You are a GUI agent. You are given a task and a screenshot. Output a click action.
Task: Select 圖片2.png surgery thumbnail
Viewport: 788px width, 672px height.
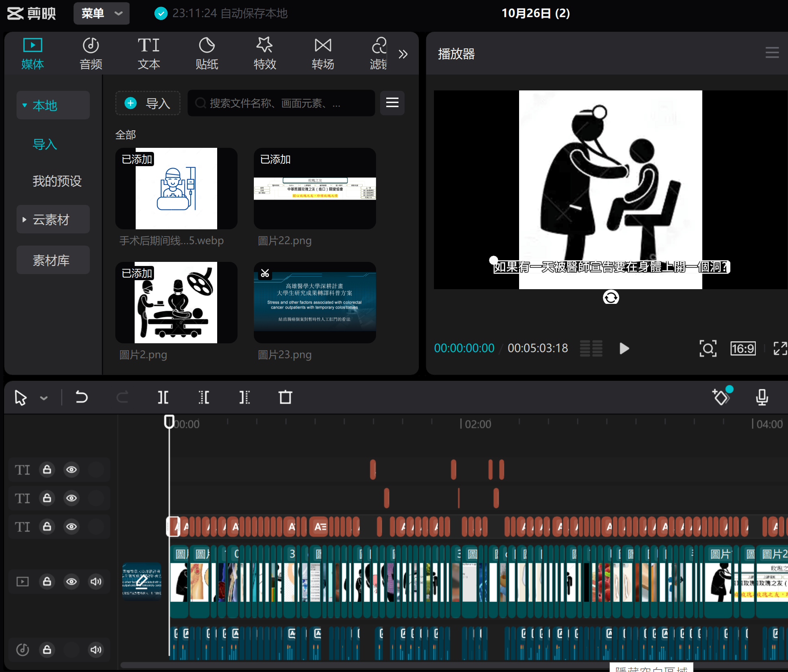(x=176, y=303)
